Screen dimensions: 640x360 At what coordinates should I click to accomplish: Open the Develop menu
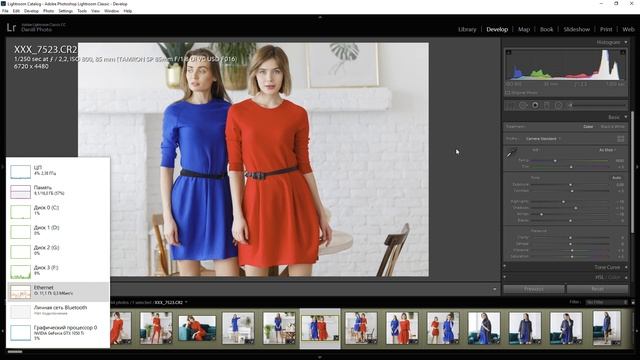pyautogui.click(x=31, y=11)
